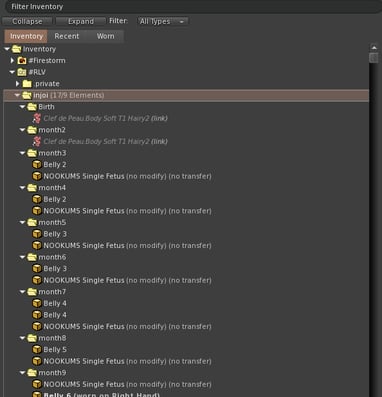
Task: Click the NOOKUMS object icon in month4
Action: [37, 211]
